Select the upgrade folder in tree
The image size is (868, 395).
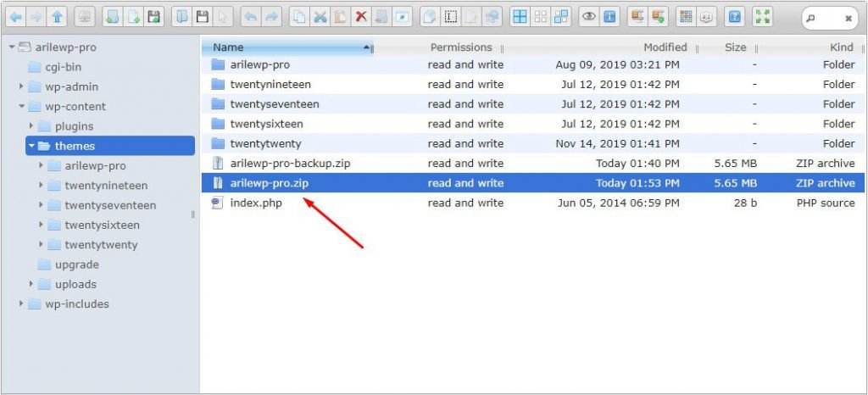click(76, 264)
